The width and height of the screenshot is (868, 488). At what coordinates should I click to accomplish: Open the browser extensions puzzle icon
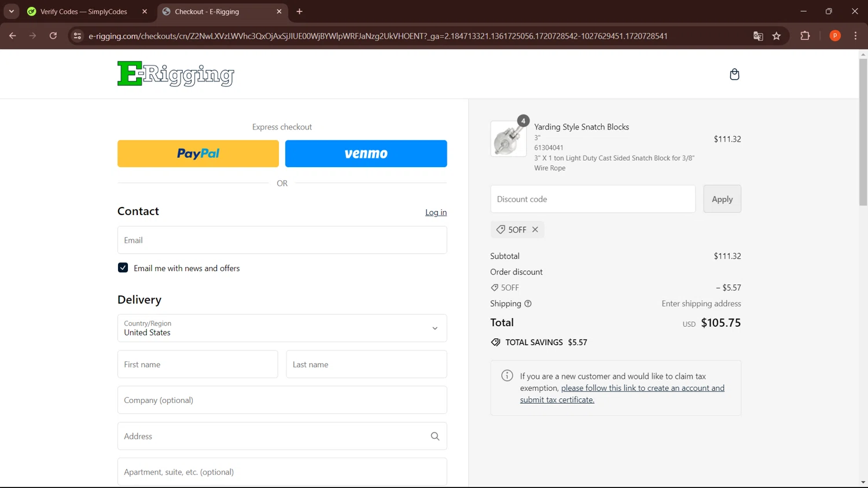click(805, 36)
